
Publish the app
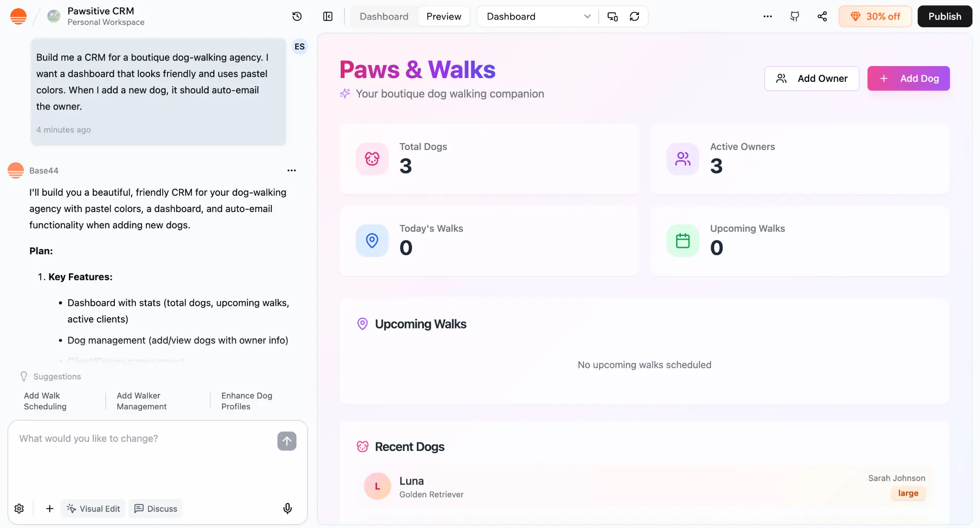[944, 16]
